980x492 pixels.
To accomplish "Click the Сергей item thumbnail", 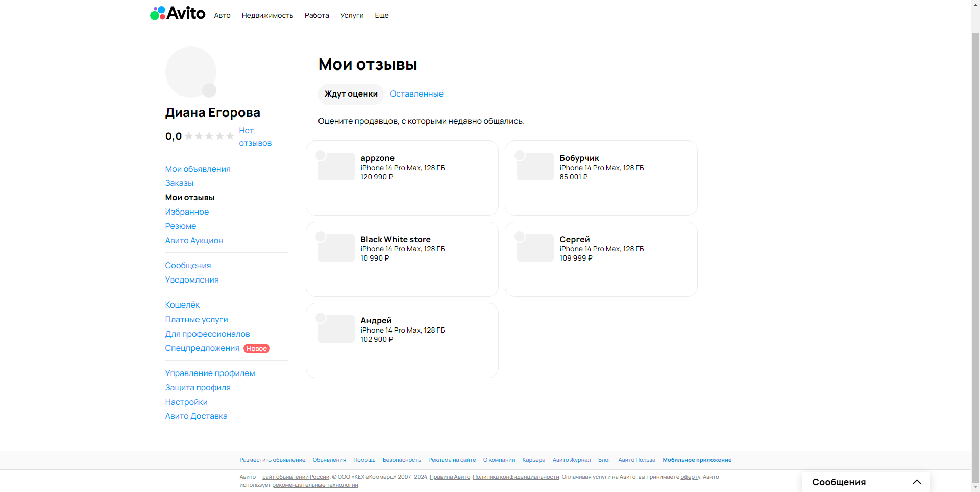I will (x=535, y=248).
